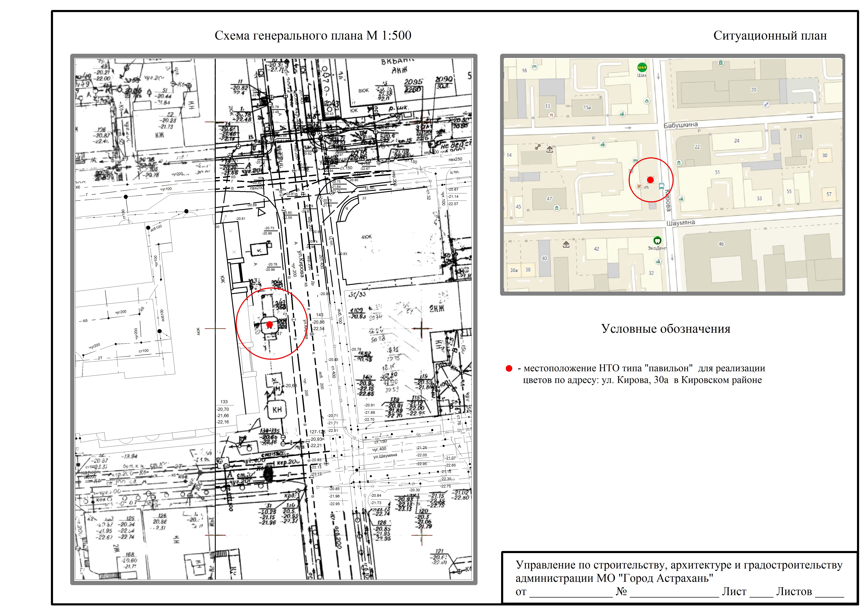868x614 pixels.
Task: Click the 'Схема генерального плана М 1:500' title
Action: click(x=313, y=36)
